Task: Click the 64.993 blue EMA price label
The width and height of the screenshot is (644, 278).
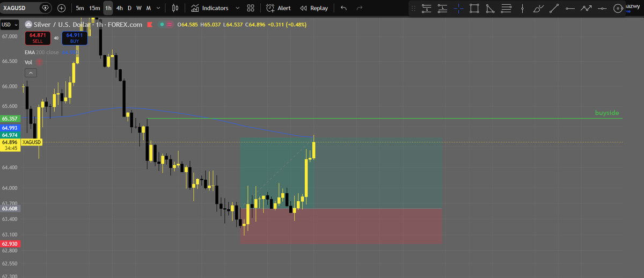Action: pos(10,128)
